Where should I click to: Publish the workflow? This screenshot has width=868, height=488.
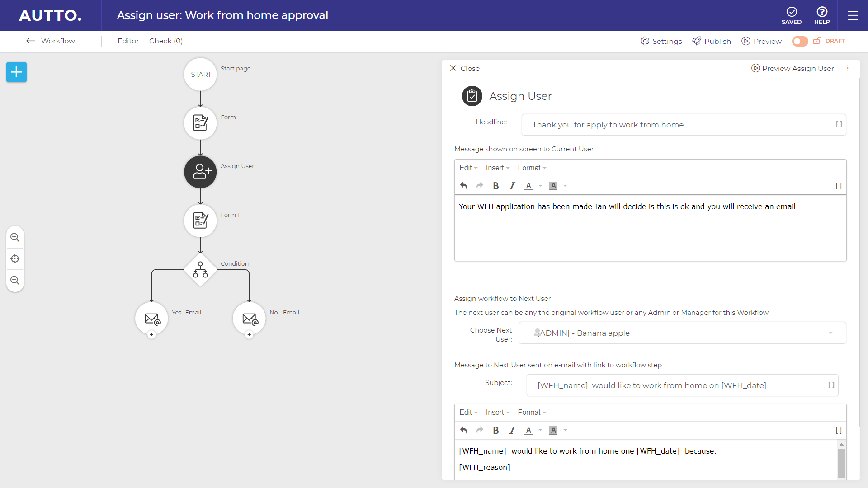point(712,41)
